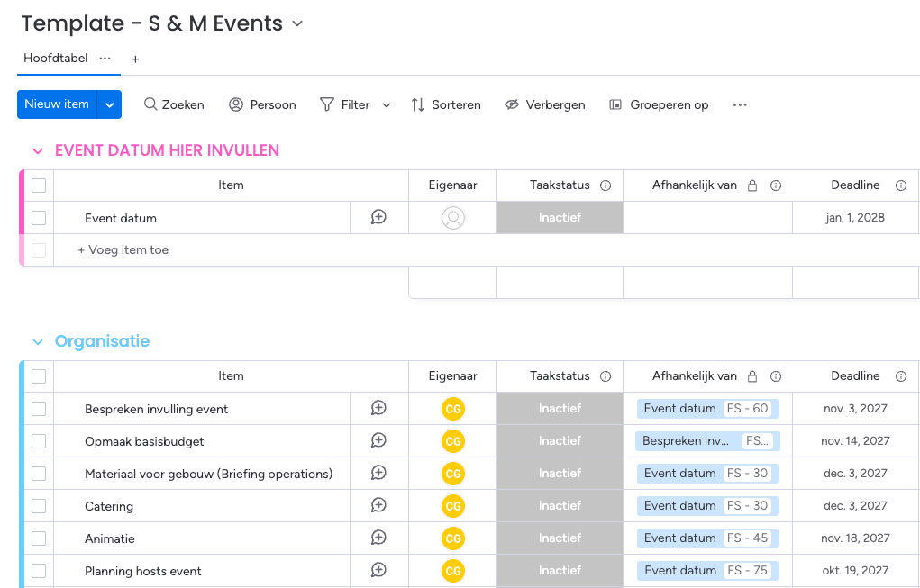Change Inactief status for Planning hosts event

560,571
